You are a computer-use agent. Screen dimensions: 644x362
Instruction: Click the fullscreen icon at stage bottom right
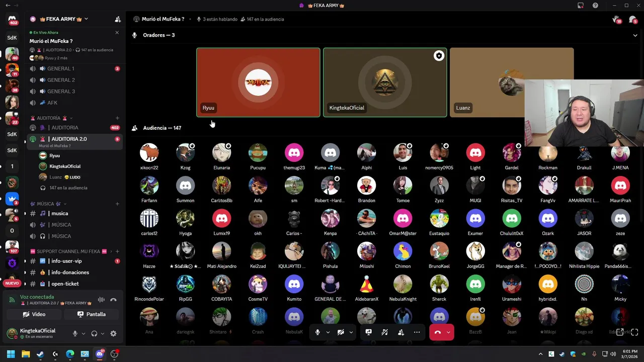tap(634, 332)
